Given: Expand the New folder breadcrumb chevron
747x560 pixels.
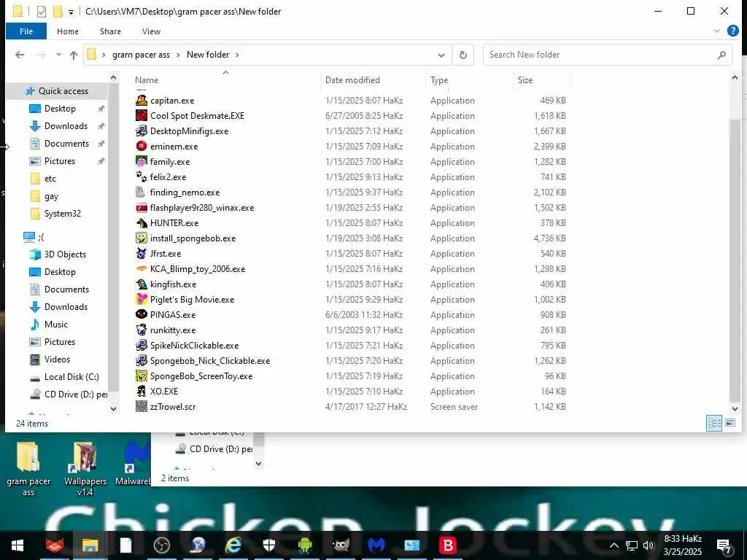Looking at the screenshot, I should pyautogui.click(x=237, y=55).
